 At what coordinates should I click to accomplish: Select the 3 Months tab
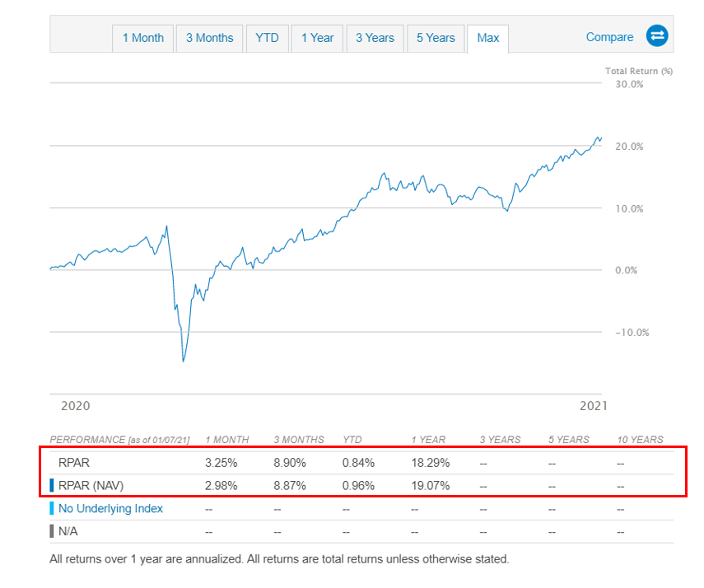click(x=210, y=38)
